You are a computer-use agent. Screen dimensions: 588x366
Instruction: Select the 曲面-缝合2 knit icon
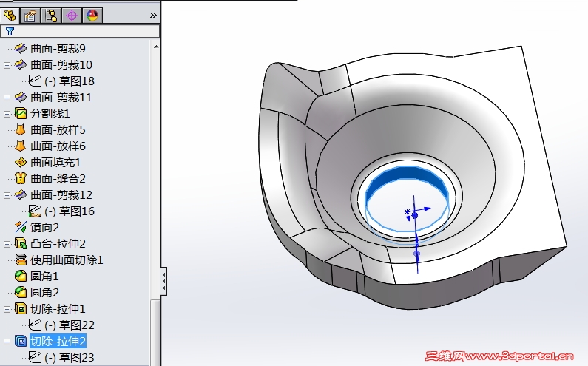tap(20, 178)
